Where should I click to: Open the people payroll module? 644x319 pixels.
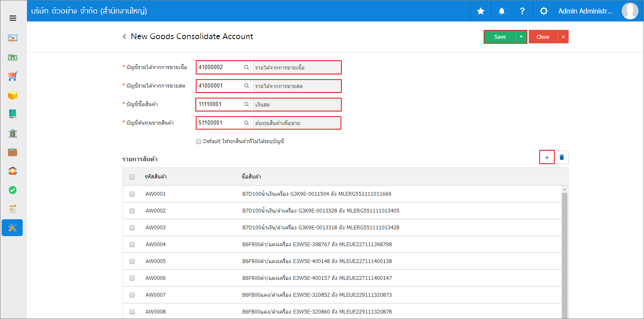coord(12,171)
